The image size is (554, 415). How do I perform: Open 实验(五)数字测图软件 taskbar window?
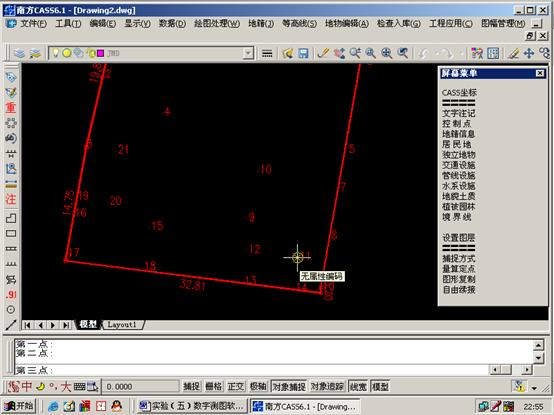click(193, 407)
